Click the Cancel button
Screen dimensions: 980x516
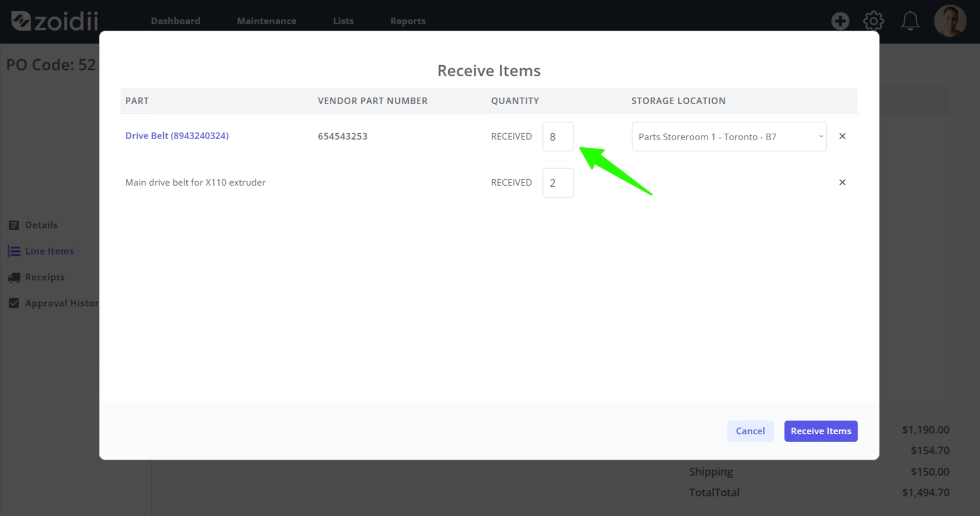tap(750, 431)
